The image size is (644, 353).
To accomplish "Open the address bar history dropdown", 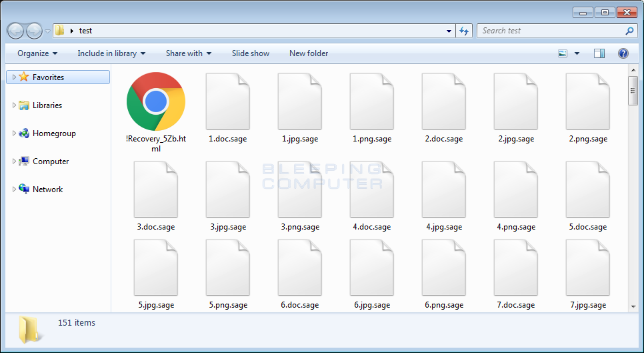I will click(x=449, y=31).
